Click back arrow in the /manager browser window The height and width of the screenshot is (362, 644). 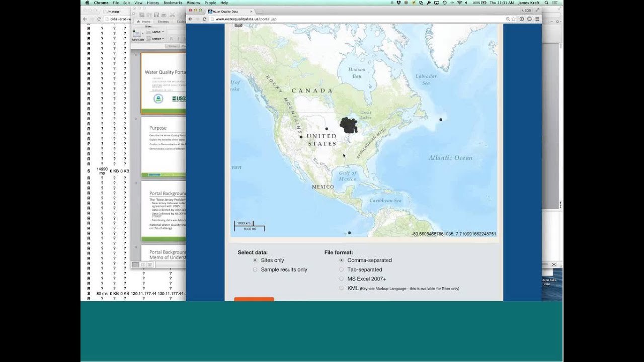coord(85,19)
